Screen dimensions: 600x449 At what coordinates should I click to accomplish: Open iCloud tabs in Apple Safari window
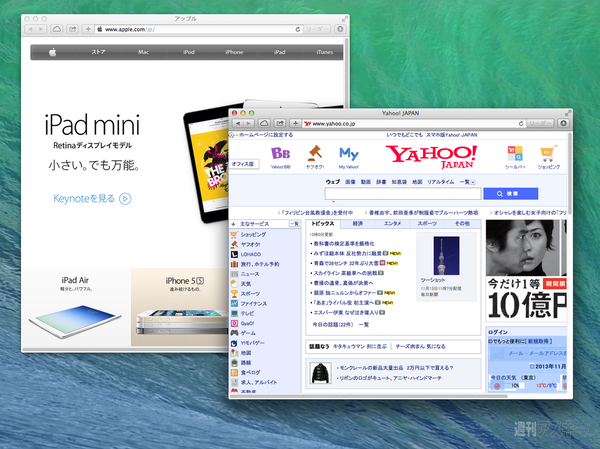pos(57,29)
